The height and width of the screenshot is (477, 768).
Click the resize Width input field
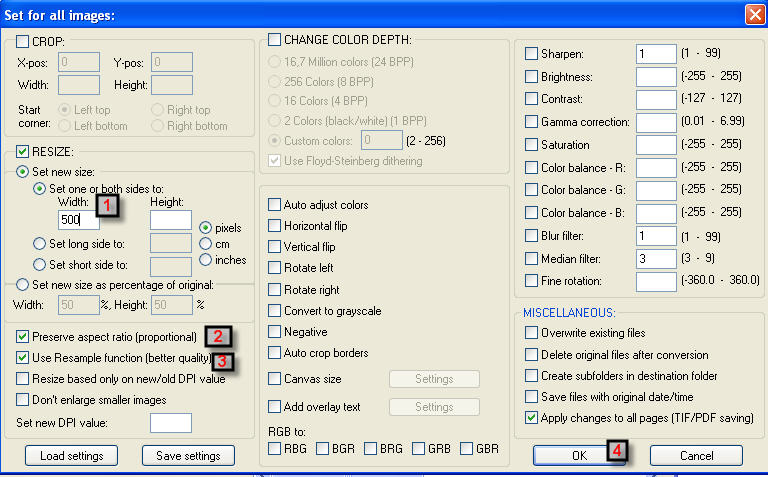click(x=77, y=220)
